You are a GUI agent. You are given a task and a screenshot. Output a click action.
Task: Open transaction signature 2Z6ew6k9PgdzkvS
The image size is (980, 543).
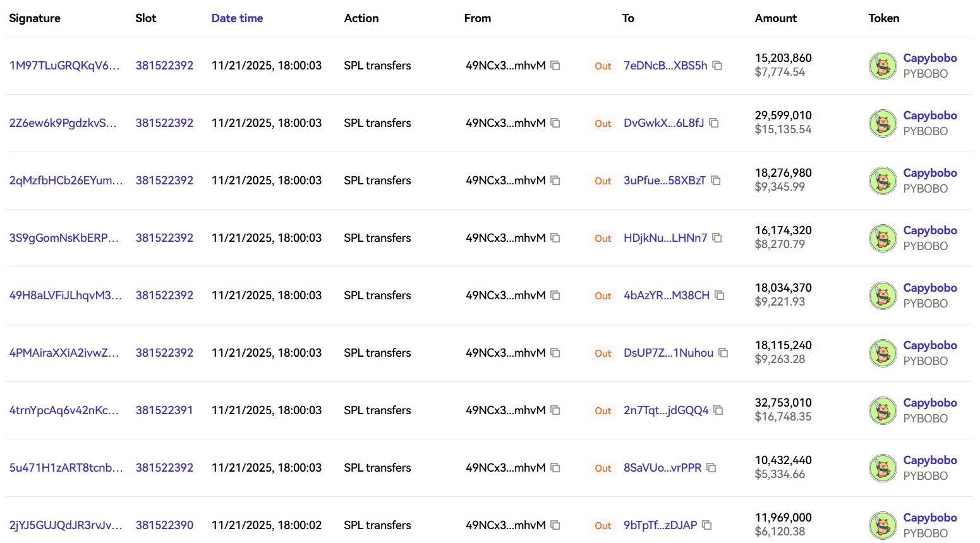point(63,123)
